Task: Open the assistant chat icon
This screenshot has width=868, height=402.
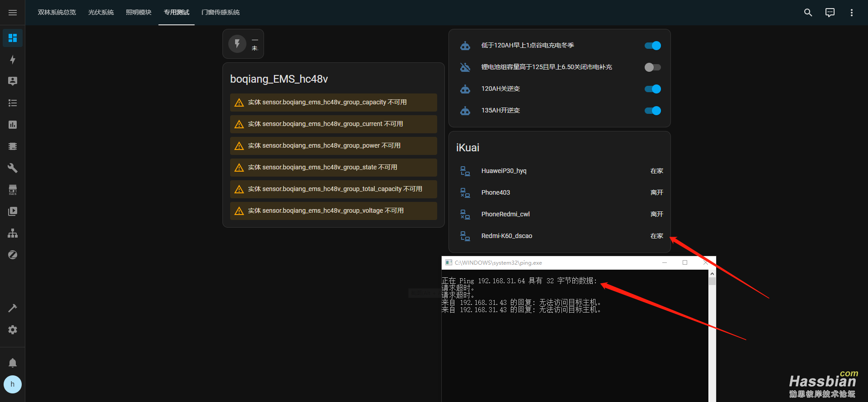Action: click(830, 13)
